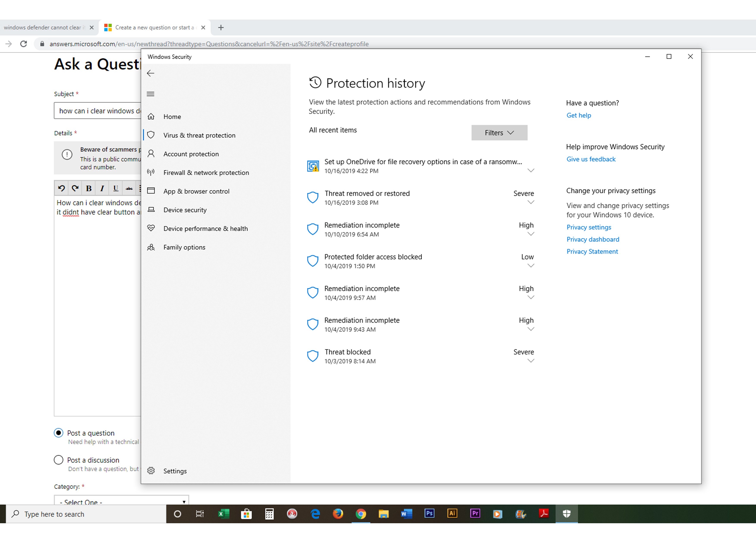Click the Get help link

[x=578, y=115]
